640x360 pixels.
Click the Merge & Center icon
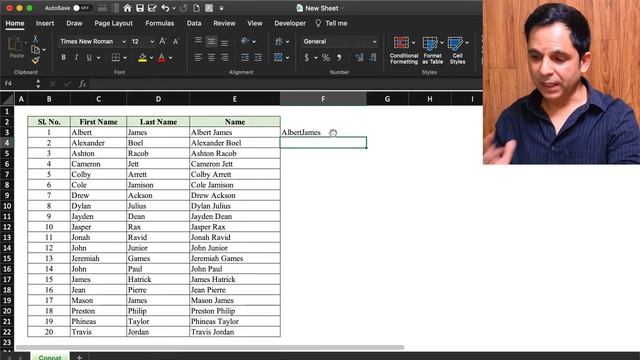278,58
